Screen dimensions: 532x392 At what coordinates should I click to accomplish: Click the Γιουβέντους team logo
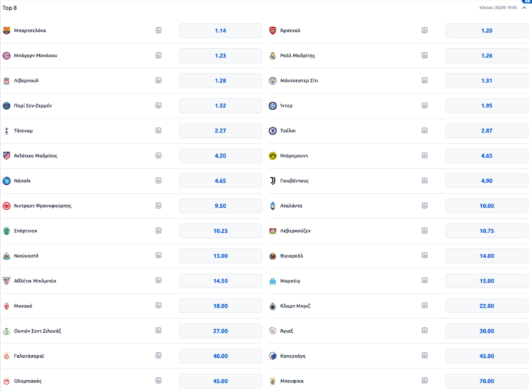click(273, 181)
